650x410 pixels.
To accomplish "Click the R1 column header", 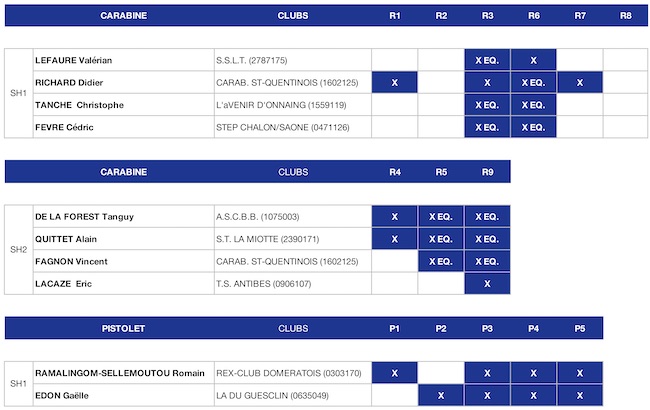I will (395, 16).
